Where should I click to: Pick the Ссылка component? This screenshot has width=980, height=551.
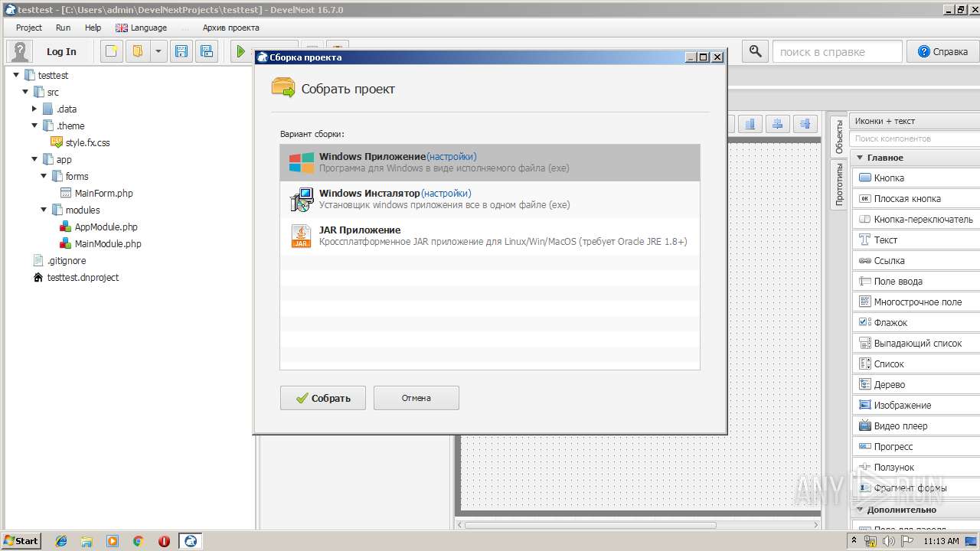pos(916,260)
